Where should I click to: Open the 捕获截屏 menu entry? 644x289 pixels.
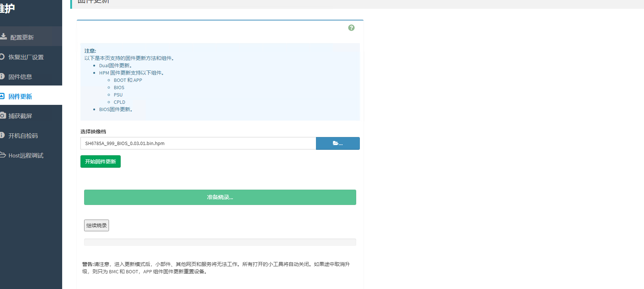20,116
